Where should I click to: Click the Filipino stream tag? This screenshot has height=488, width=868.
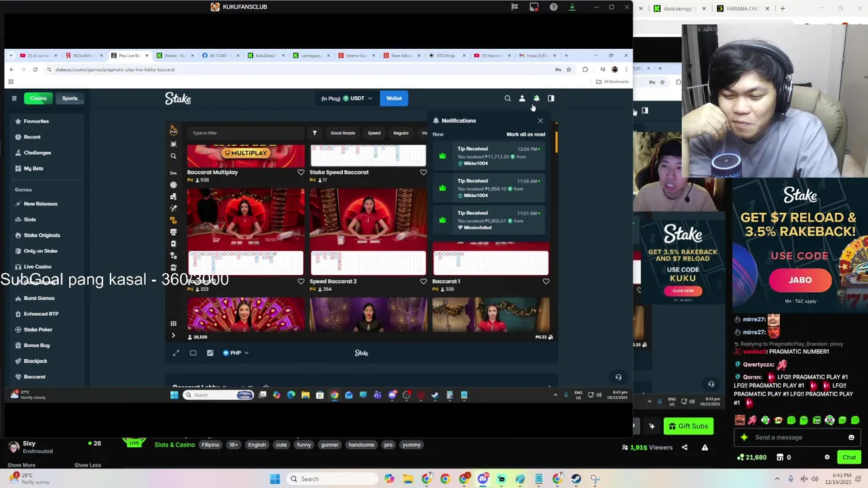coord(210,445)
